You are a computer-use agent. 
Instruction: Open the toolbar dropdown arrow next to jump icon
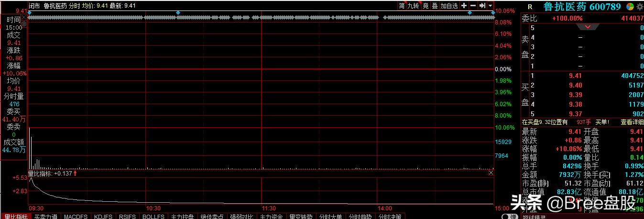point(491,6)
